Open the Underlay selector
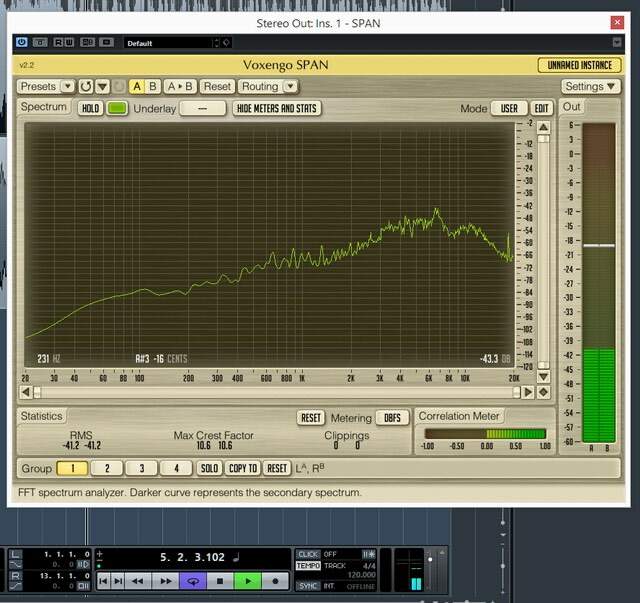640x603 pixels. click(x=203, y=108)
